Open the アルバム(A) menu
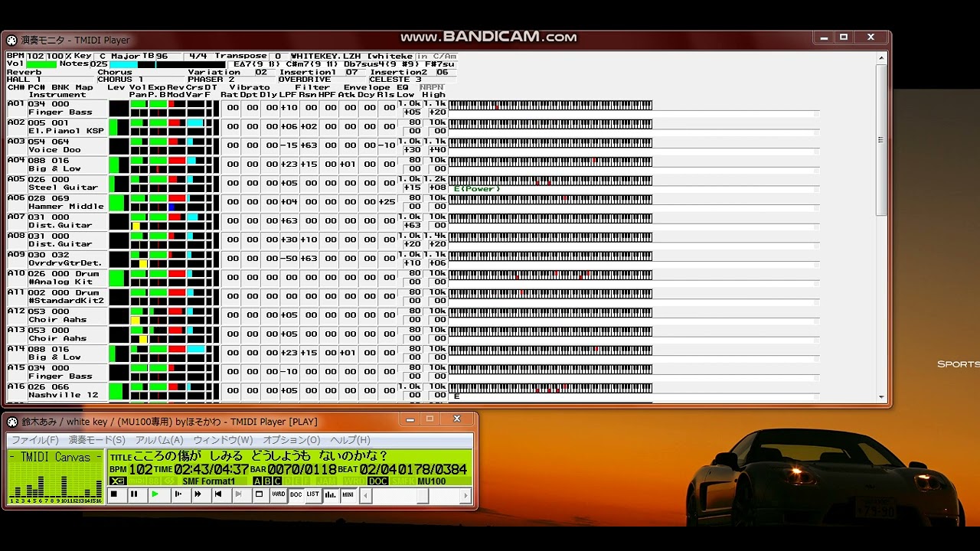The width and height of the screenshot is (980, 551). coord(159,440)
